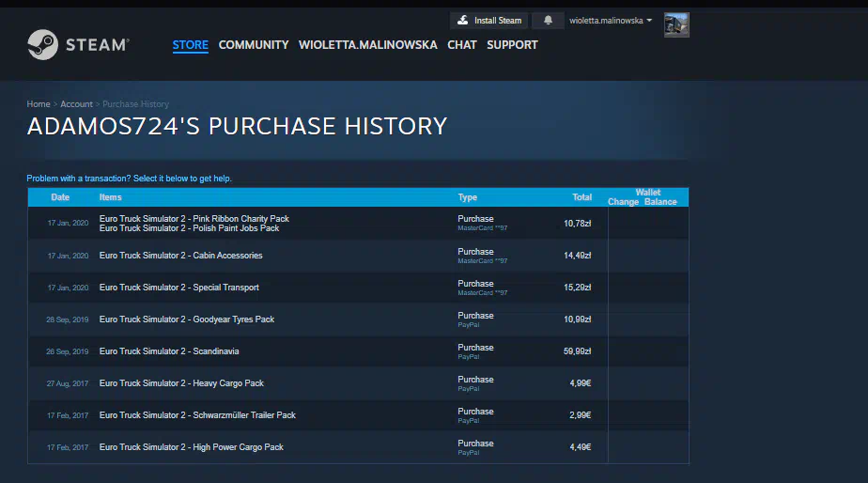Viewport: 868px width, 483px height.
Task: Click the 27 Aug, 2017 date cell
Action: tap(68, 383)
